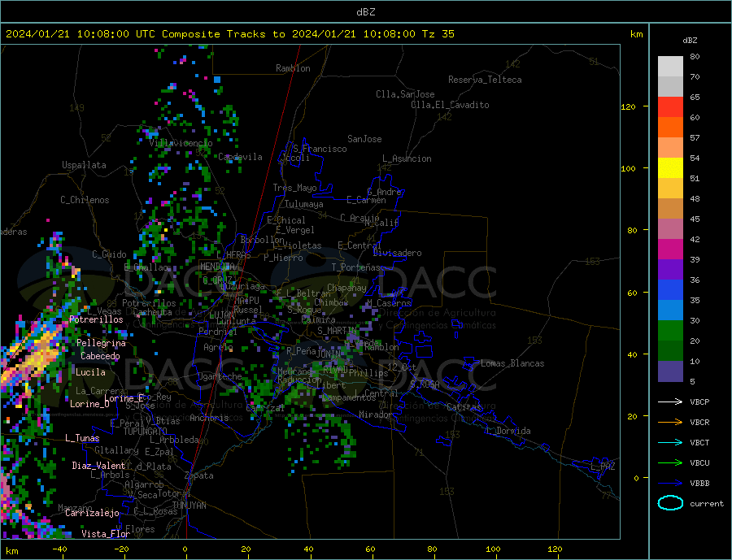
Task: Click the magenta 42 dBZ legend swatch
Action: tap(670, 250)
